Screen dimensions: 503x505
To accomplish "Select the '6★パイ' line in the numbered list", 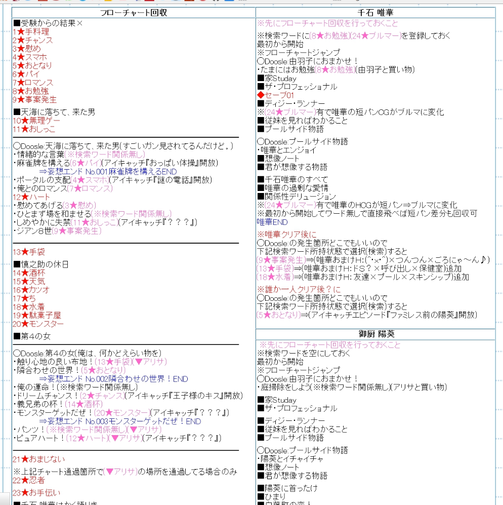I will pos(26,74).
